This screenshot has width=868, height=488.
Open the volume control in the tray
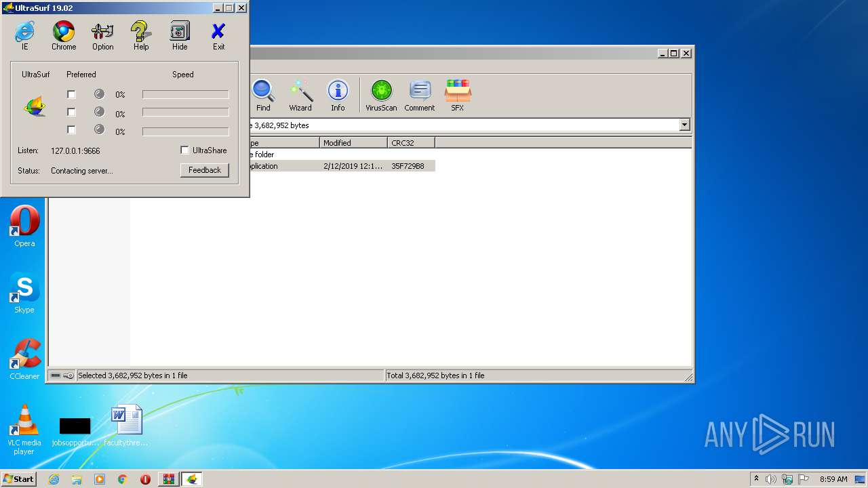pos(771,479)
